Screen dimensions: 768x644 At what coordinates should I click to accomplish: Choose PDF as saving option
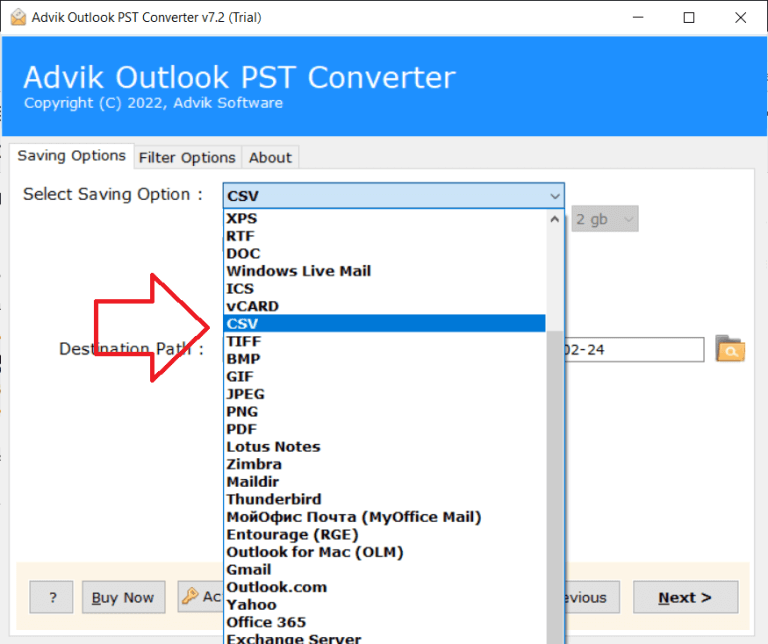pos(384,429)
